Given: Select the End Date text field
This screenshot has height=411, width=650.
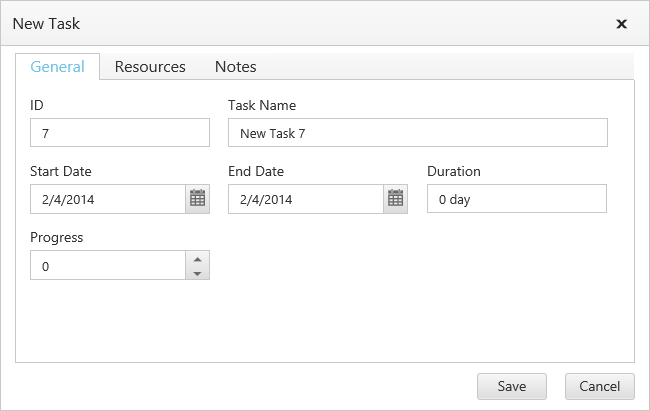Looking at the screenshot, I should click(306, 199).
